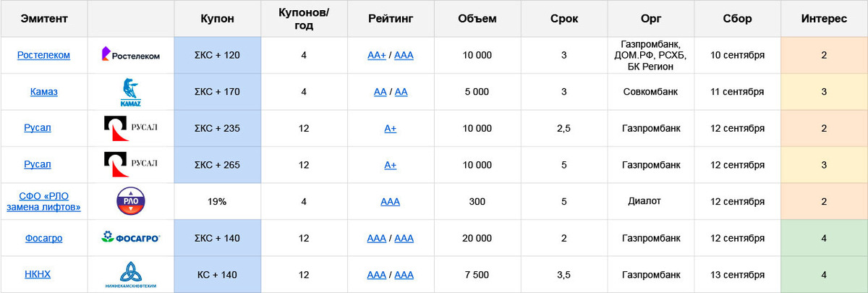
Task: Click Ростелеком's AA+ rating link
Action: coord(376,55)
